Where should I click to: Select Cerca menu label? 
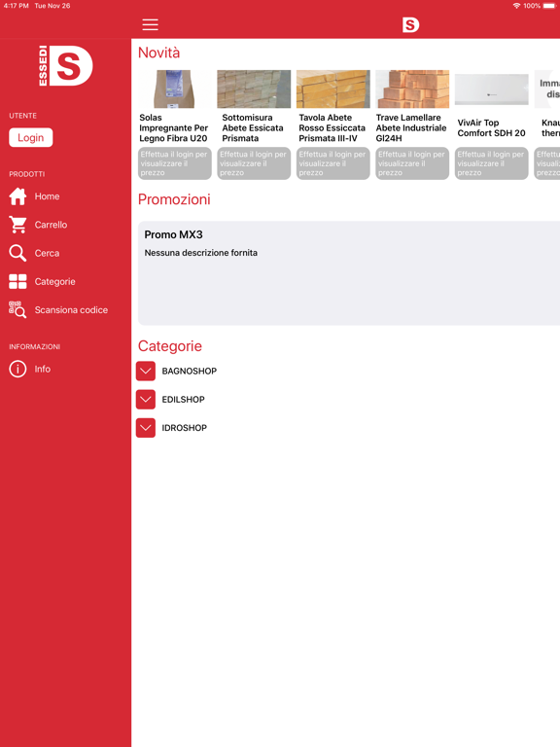(47, 253)
